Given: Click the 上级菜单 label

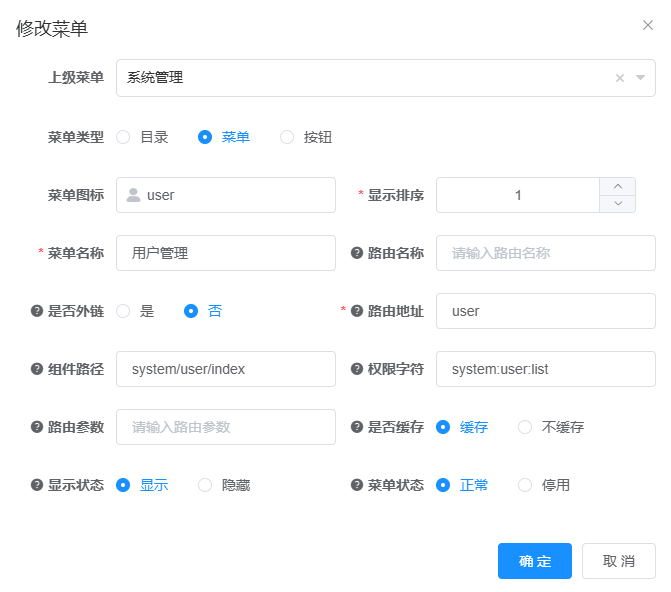Looking at the screenshot, I should pos(76,77).
